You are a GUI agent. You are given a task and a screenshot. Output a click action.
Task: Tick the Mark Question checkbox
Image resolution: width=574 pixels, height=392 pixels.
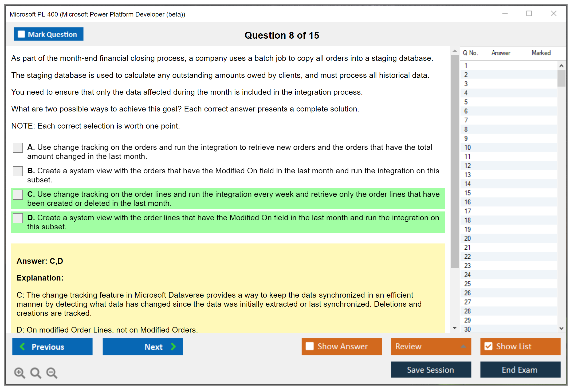pos(21,34)
